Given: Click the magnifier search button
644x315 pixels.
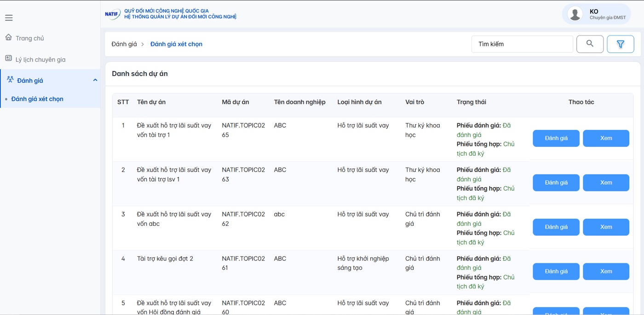Looking at the screenshot, I should (x=590, y=44).
